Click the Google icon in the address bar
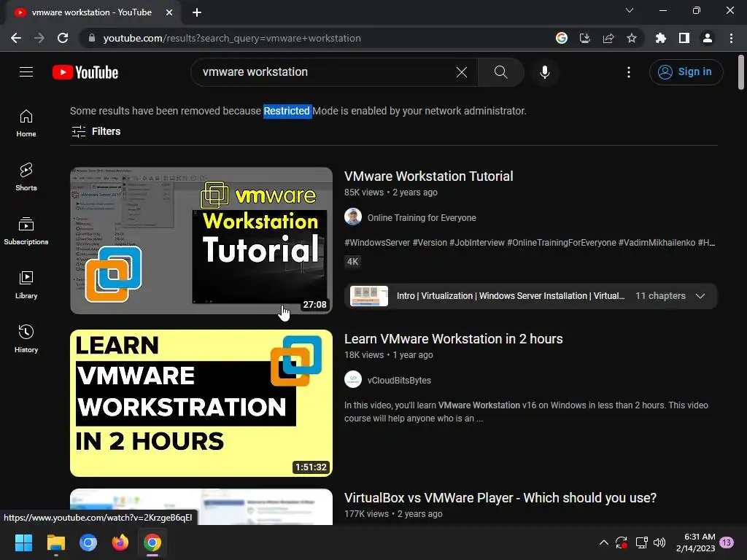The height and width of the screenshot is (560, 747). (562, 38)
